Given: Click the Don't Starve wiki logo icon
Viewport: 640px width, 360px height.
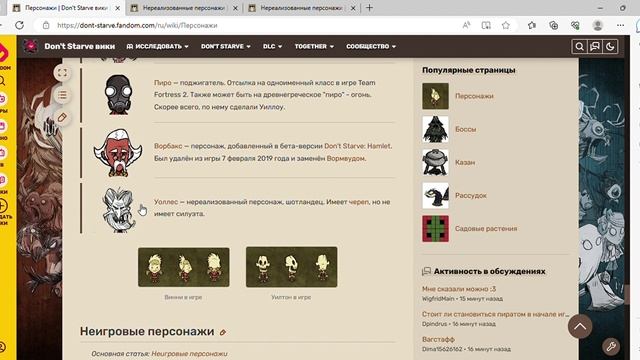Looking at the screenshot, I should coord(31,46).
